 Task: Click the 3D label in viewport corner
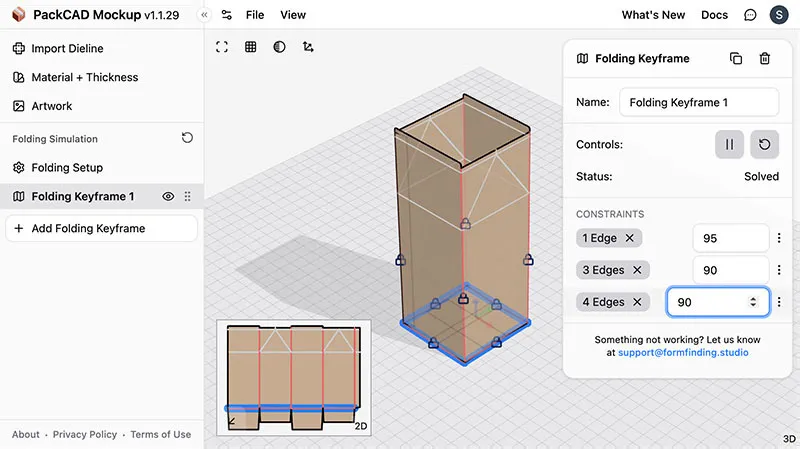tap(789, 439)
